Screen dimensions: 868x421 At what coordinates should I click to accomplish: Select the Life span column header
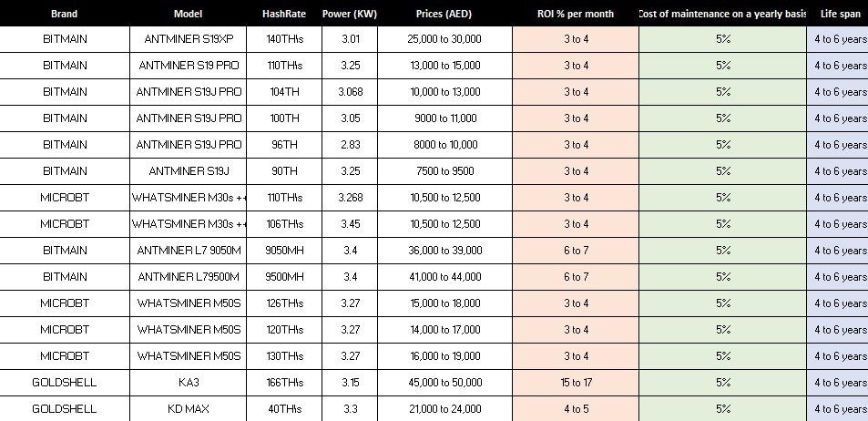[840, 14]
